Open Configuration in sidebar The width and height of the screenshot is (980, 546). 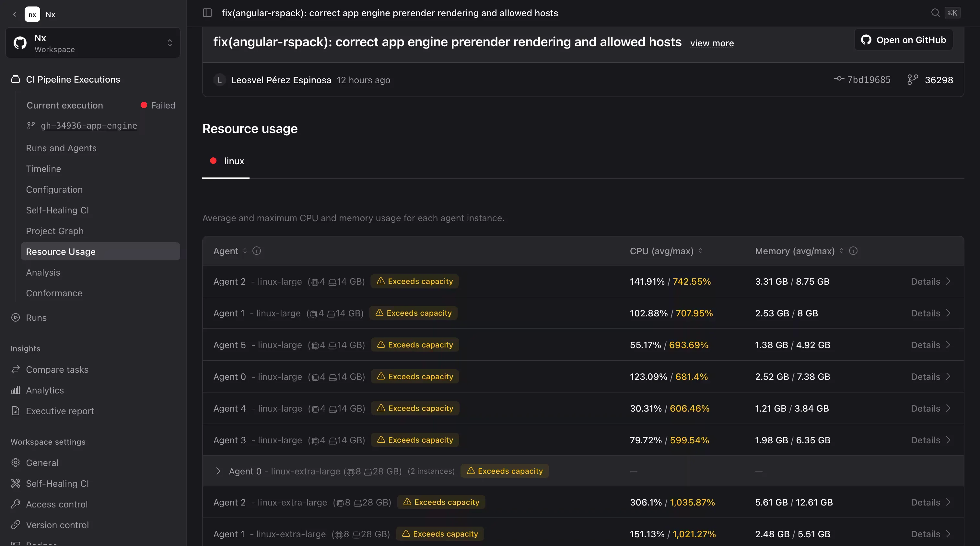pyautogui.click(x=54, y=190)
